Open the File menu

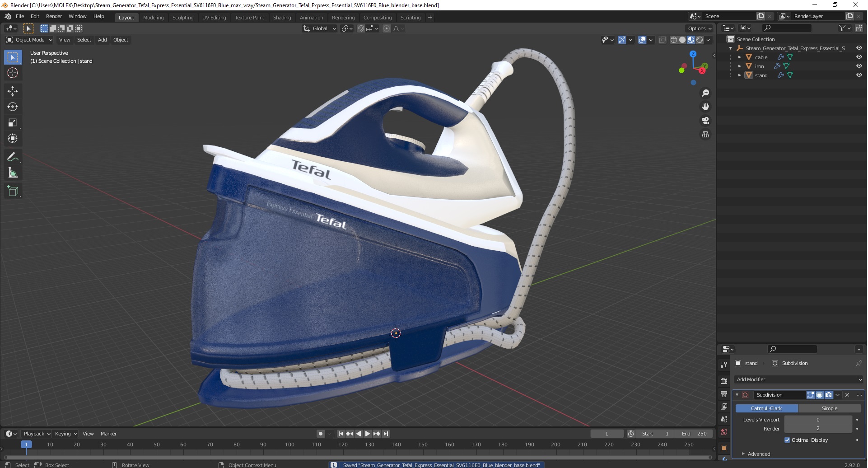(20, 16)
